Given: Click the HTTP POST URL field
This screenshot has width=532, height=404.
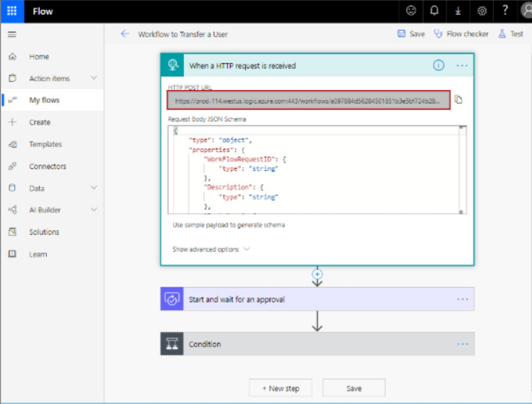Looking at the screenshot, I should click(309, 100).
